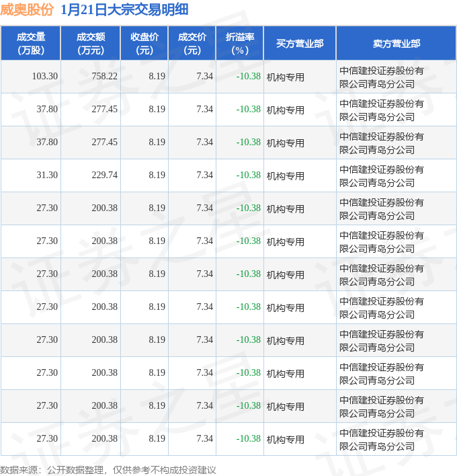Select the -10.38 discount rate in 31.30 row
457x476 pixels.
248,175
